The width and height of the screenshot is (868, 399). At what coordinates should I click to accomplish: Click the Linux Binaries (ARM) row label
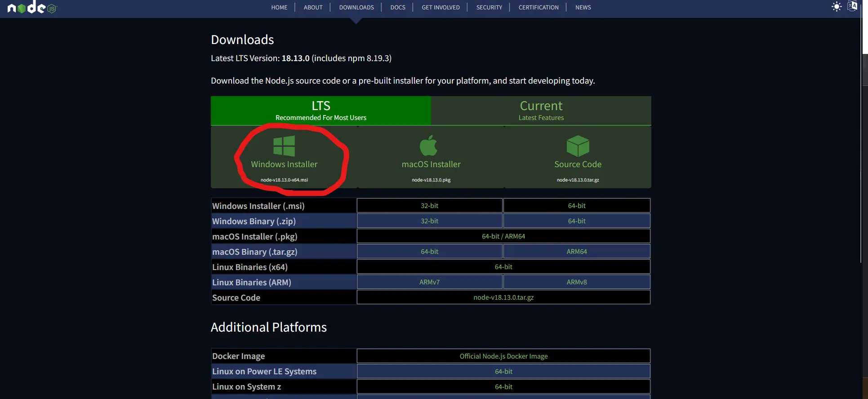pos(252,282)
